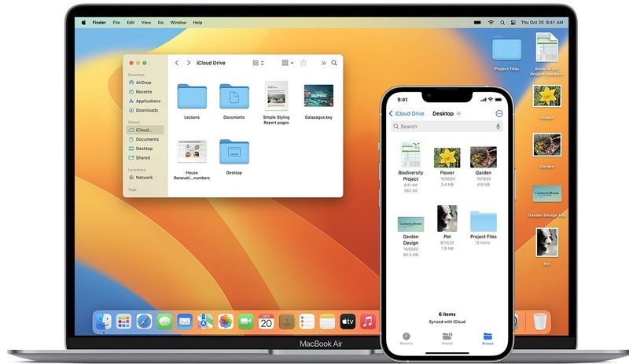Go back in Finder window

pos(177,63)
